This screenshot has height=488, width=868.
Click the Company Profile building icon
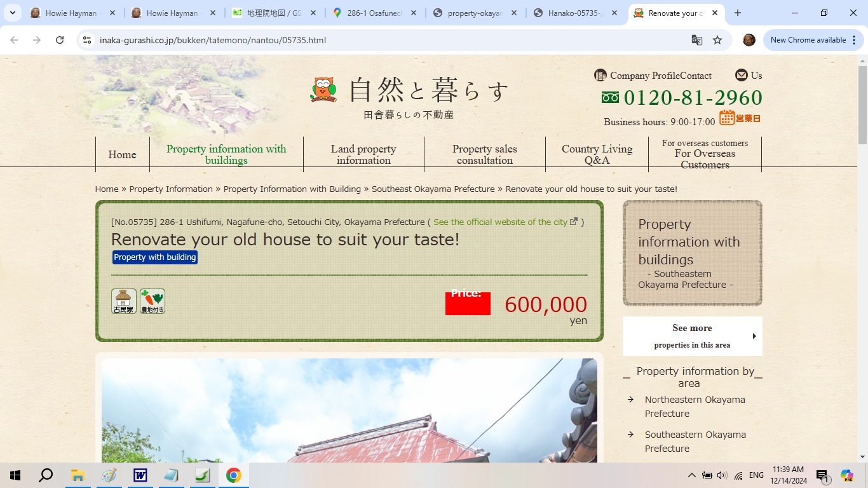tap(600, 75)
